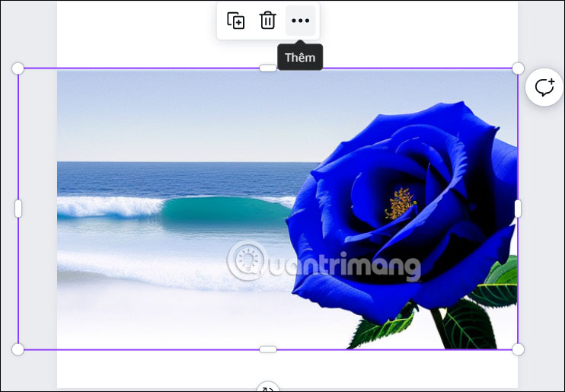This screenshot has width=565, height=392.
Task: Add a comment using speech bubble icon
Action: (x=544, y=88)
